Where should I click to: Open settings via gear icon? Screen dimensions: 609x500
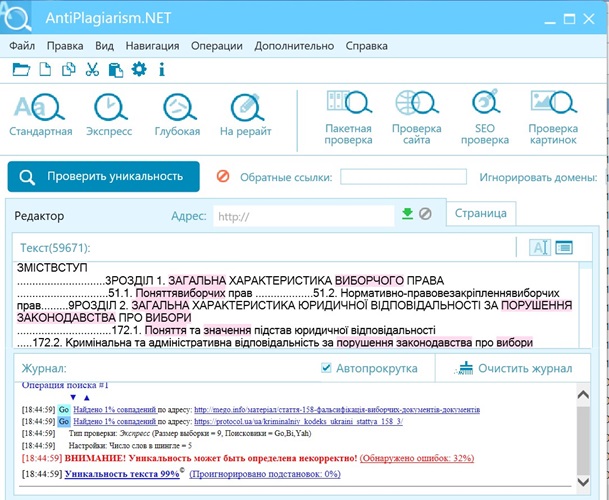[139, 69]
